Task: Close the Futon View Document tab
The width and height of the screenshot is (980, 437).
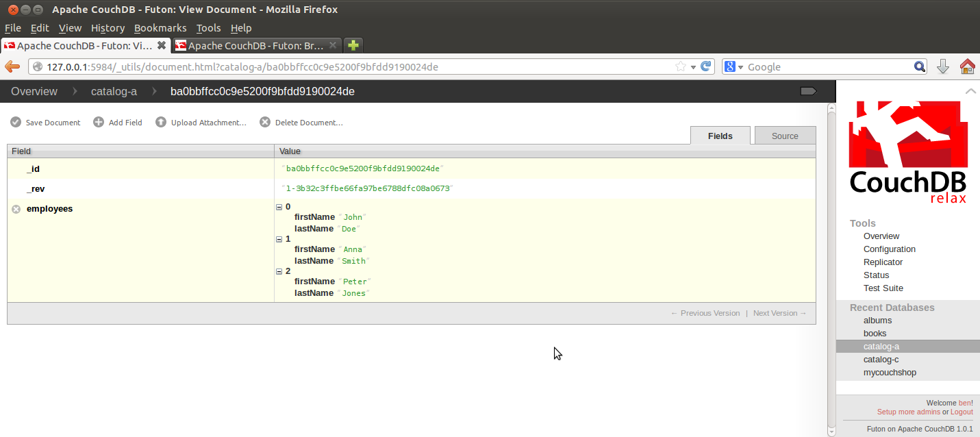Action: pyautogui.click(x=162, y=45)
